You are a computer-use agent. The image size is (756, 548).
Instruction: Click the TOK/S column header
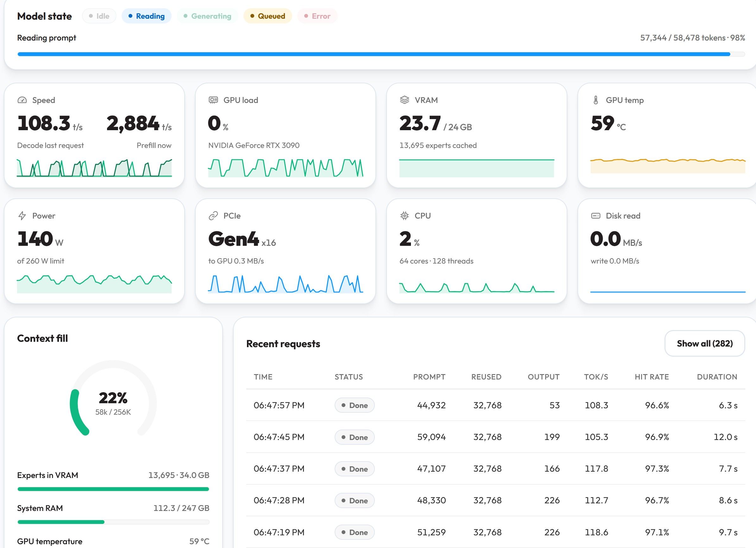[596, 377]
